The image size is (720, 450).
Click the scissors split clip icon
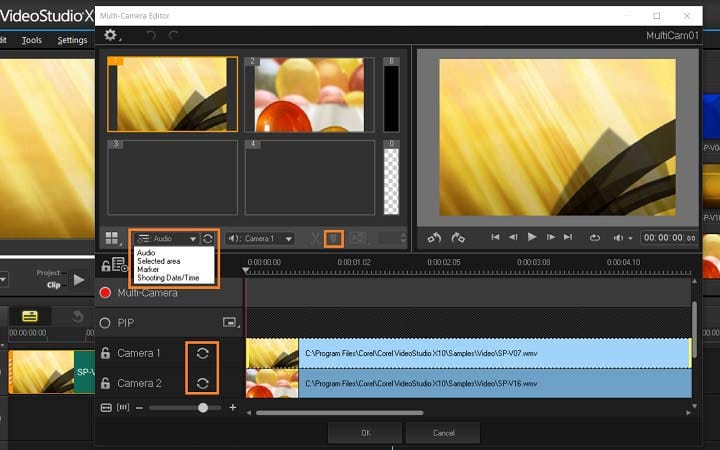315,238
